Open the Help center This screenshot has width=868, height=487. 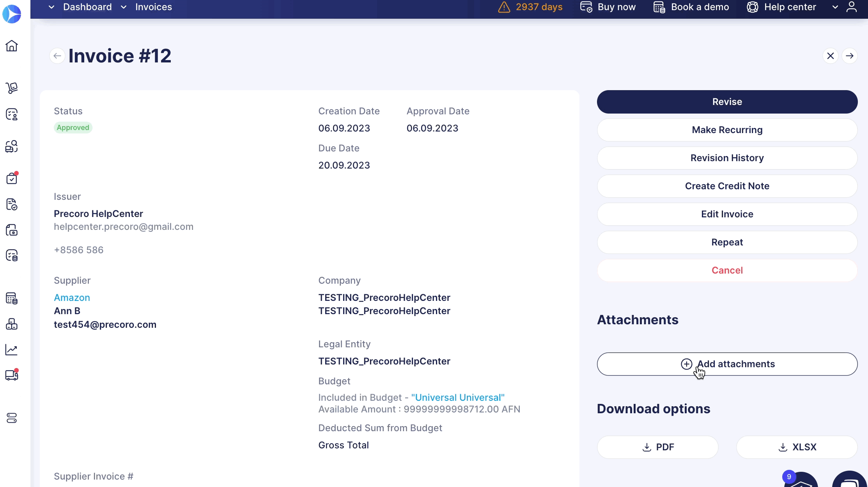coord(781,7)
